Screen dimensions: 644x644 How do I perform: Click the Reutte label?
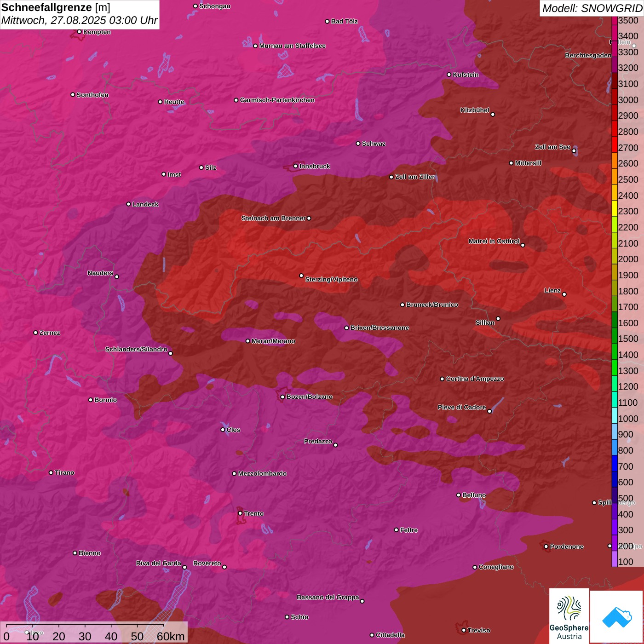[x=174, y=102]
